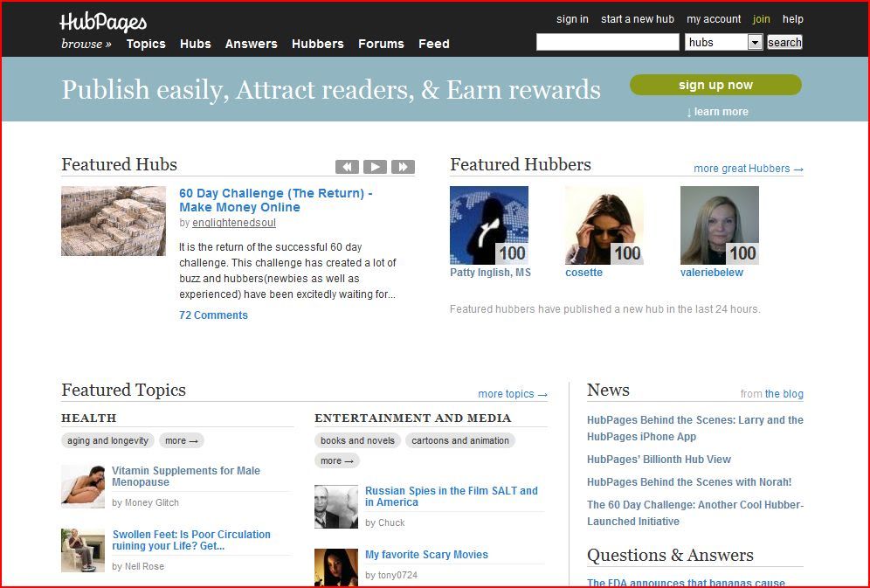Open The 60 Day Challenge blog post
This screenshot has width=870, height=588.
coord(694,513)
